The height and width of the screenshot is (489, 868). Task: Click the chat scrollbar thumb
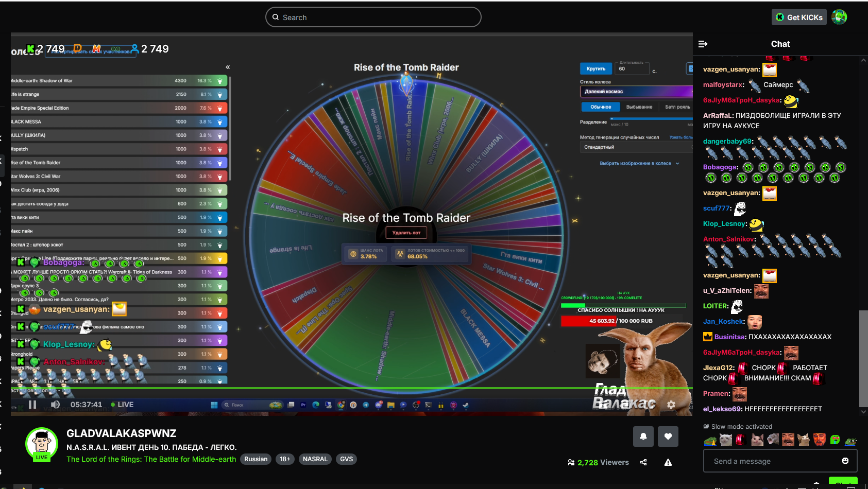863,358
